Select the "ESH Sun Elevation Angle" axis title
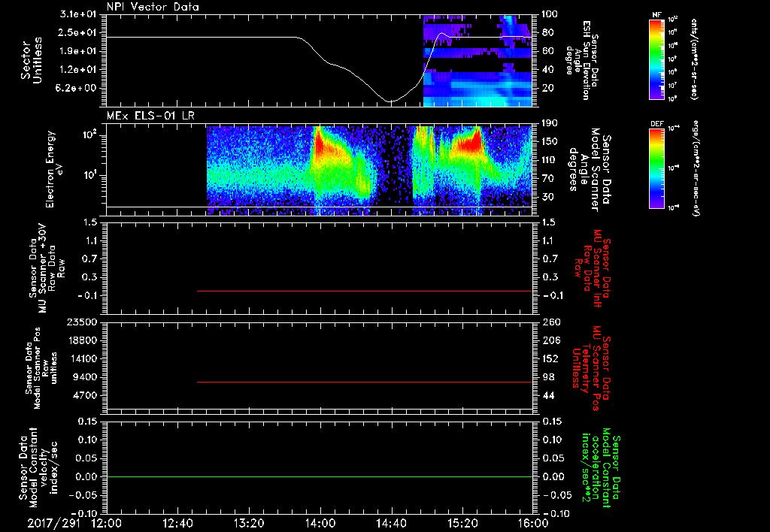Image resolution: width=770 pixels, height=532 pixels. pos(583,60)
